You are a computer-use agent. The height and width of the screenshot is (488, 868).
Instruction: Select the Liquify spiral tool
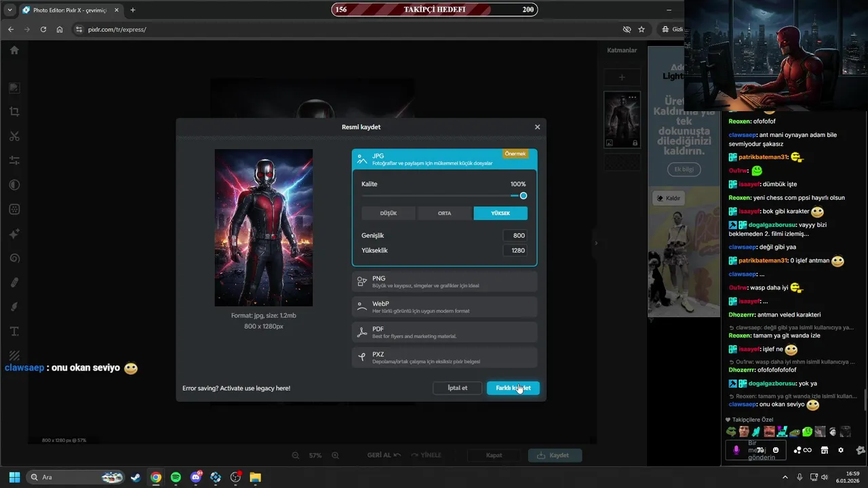coord(14,258)
